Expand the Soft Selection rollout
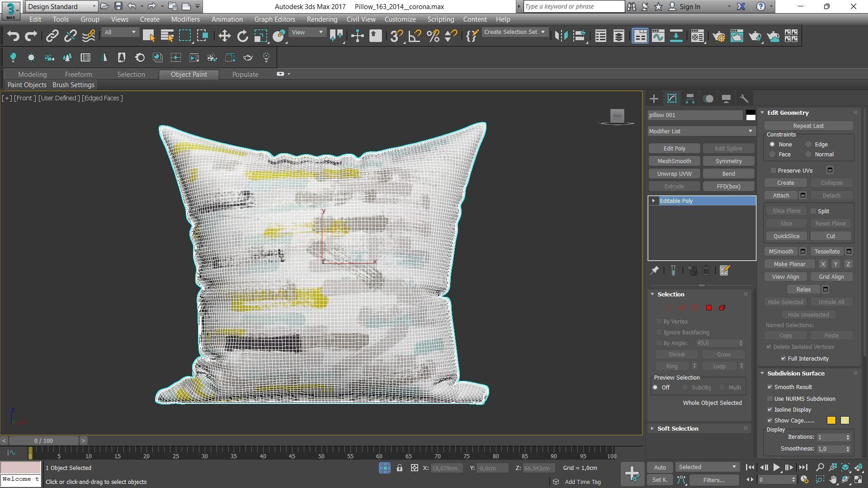Viewport: 868px width, 488px height. coord(677,428)
